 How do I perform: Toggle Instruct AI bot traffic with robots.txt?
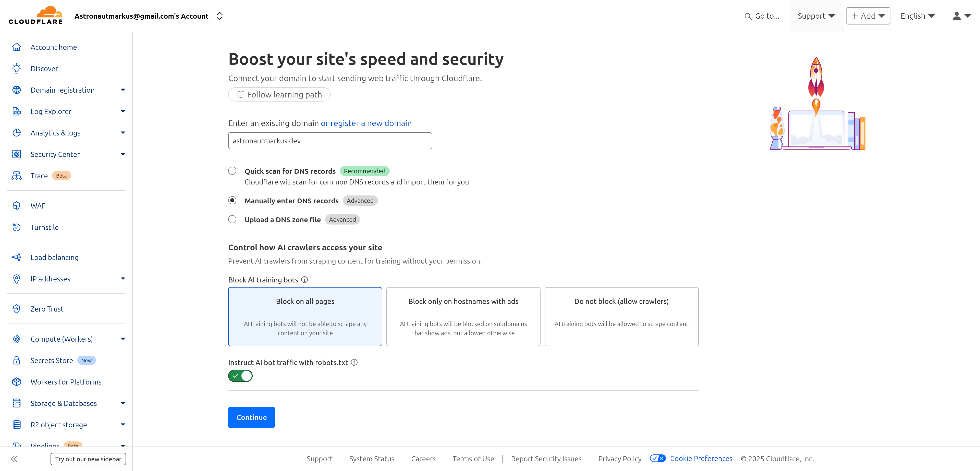(240, 376)
